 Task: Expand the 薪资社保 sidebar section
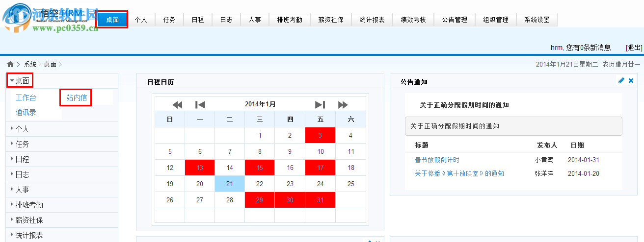point(62,220)
